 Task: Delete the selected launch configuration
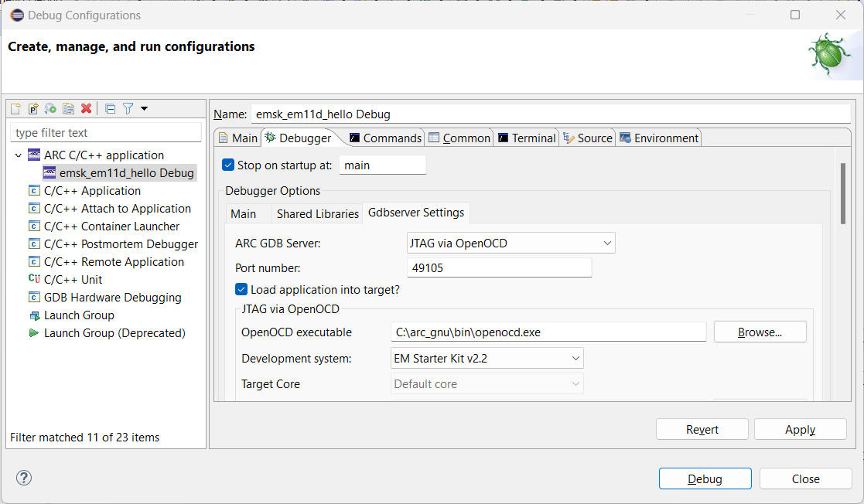pyautogui.click(x=86, y=108)
